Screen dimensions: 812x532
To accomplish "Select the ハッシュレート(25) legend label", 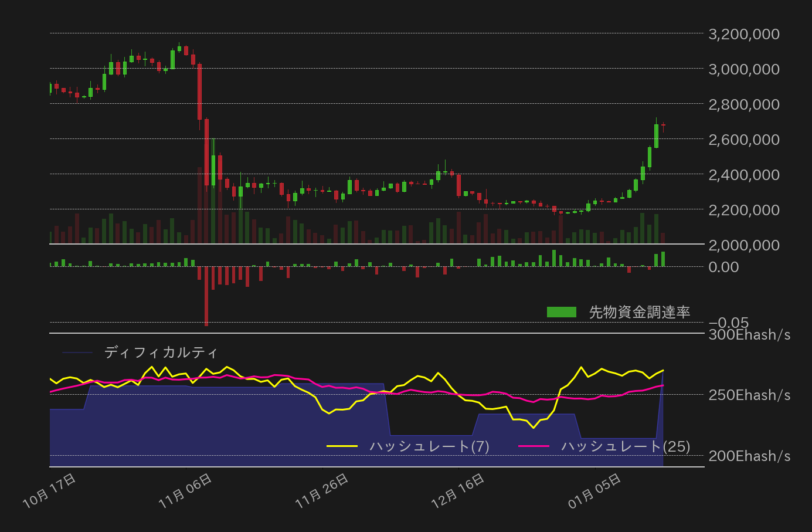I will tap(626, 446).
